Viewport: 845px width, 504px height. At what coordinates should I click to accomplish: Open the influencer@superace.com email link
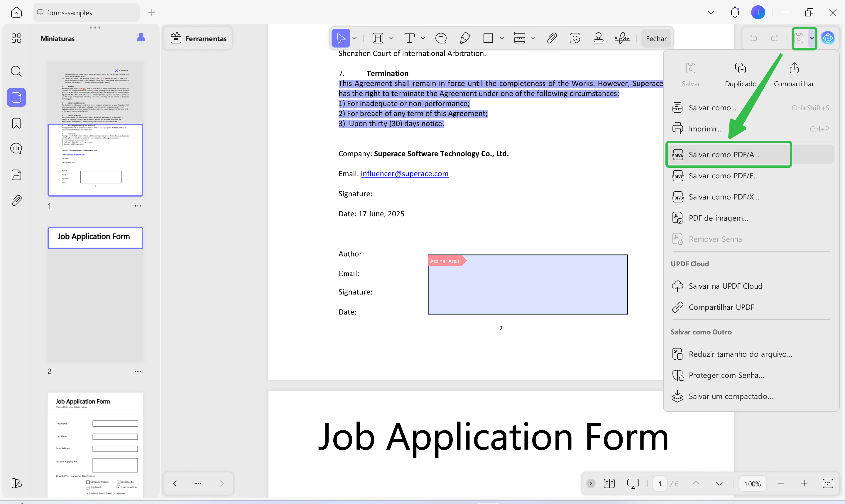click(x=404, y=174)
